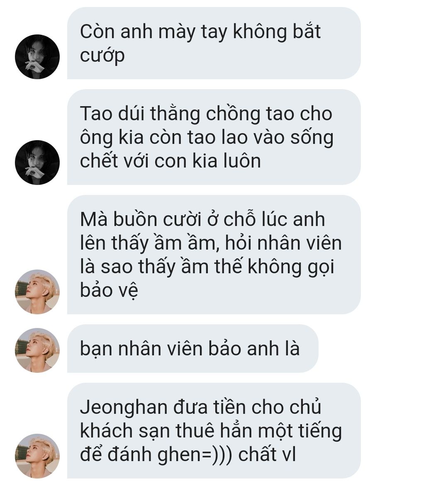Image resolution: width=448 pixels, height=481 pixels.
Task: Click the line "lên thấy ầm ầm, hỏi nhân viên"
Action: 211,243
